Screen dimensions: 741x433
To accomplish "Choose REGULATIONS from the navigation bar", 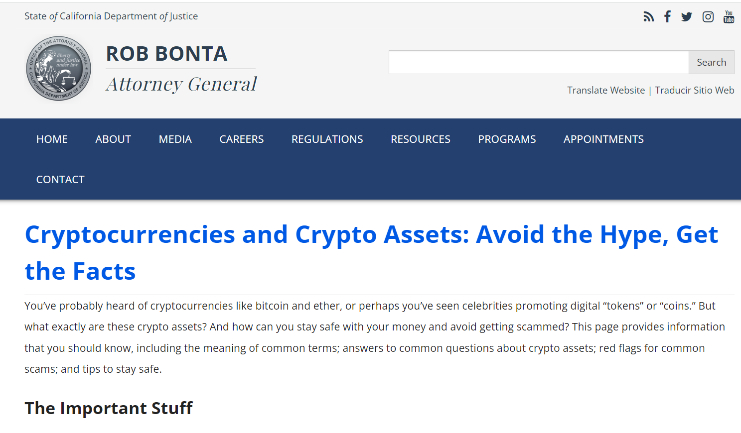I will (327, 139).
